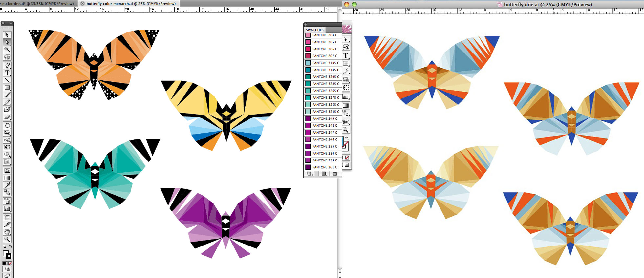Select the Line Segment tool
This screenshot has height=278, width=644.
[7, 80]
